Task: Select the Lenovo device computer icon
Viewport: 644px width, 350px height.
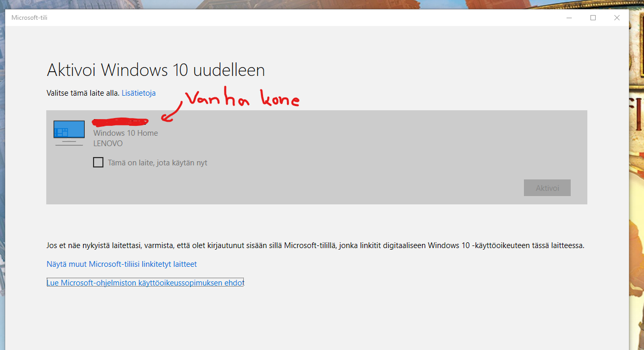Action: point(69,133)
